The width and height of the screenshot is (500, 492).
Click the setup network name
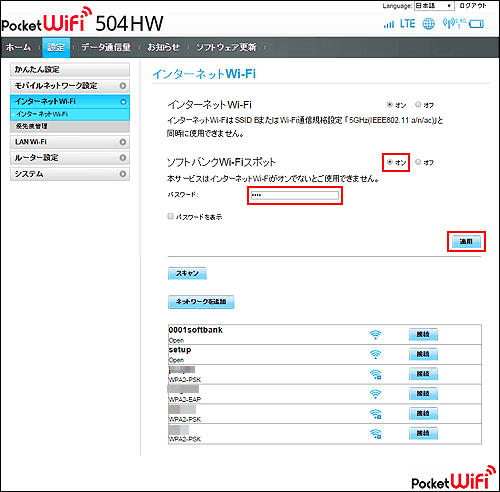pyautogui.click(x=180, y=350)
